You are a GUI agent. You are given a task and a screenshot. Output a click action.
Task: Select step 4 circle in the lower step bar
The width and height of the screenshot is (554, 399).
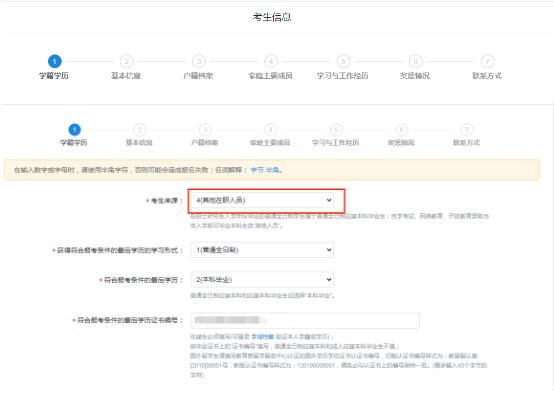click(271, 130)
